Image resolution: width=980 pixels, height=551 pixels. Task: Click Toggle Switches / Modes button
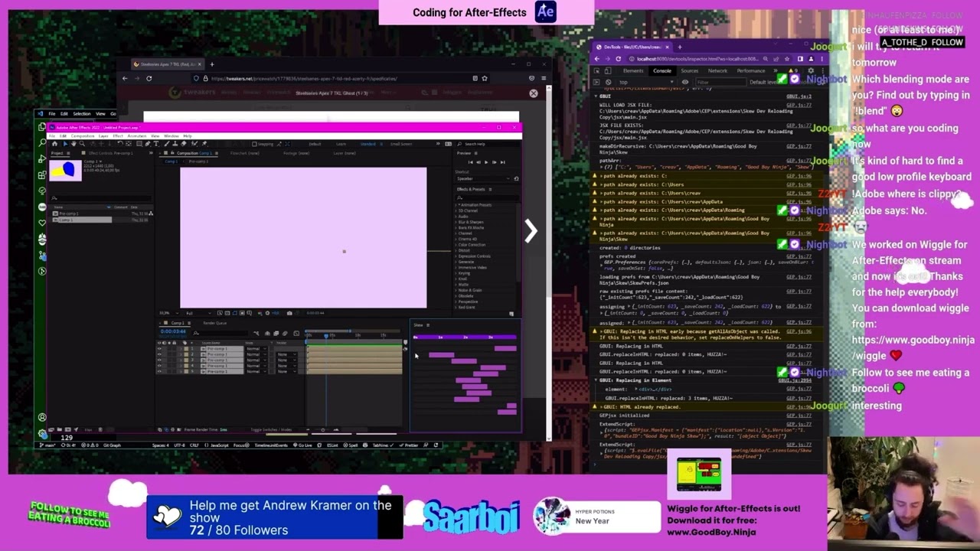[271, 429]
